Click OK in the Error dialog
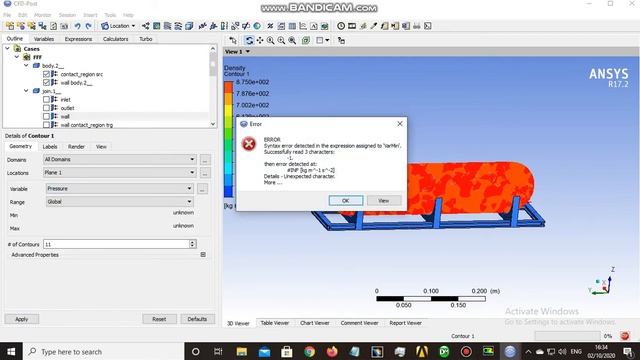 click(345, 200)
